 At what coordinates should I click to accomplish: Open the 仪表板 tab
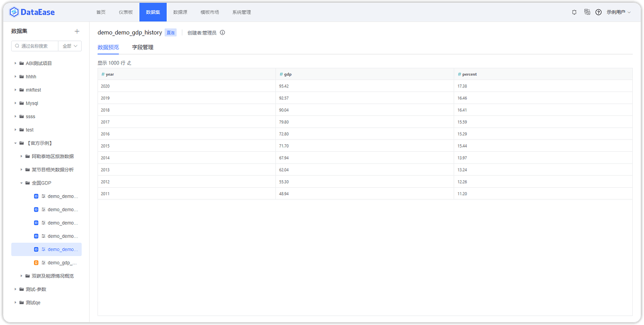[x=126, y=12]
